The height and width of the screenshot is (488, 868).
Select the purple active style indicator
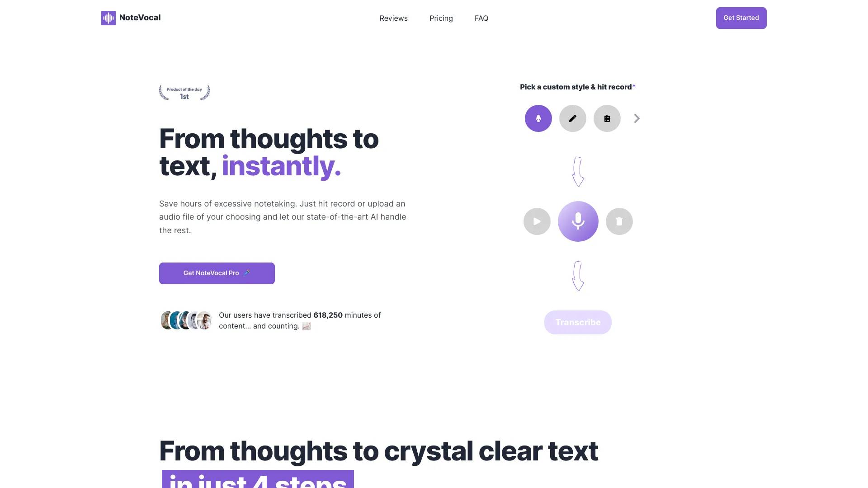[538, 118]
